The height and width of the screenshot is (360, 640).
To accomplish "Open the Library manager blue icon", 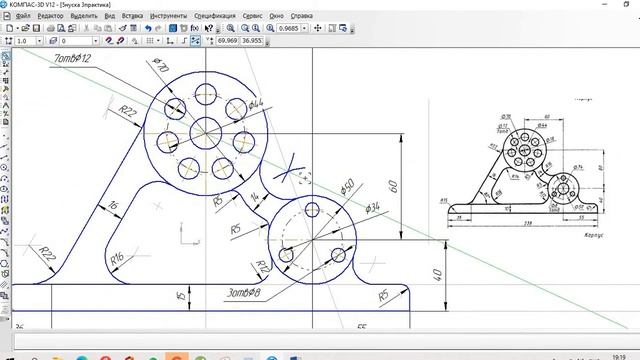I will tap(173, 28).
